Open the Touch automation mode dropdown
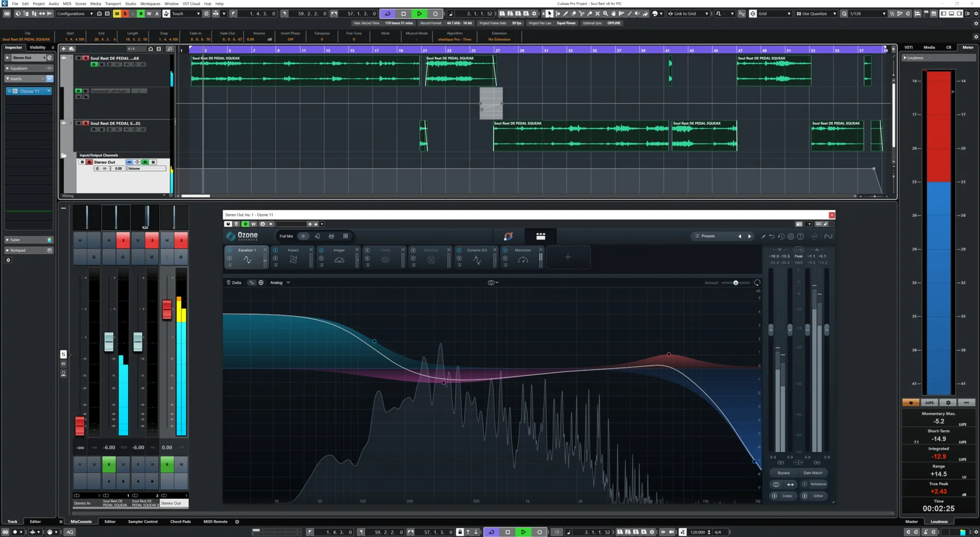This screenshot has width=980, height=537. tap(186, 14)
